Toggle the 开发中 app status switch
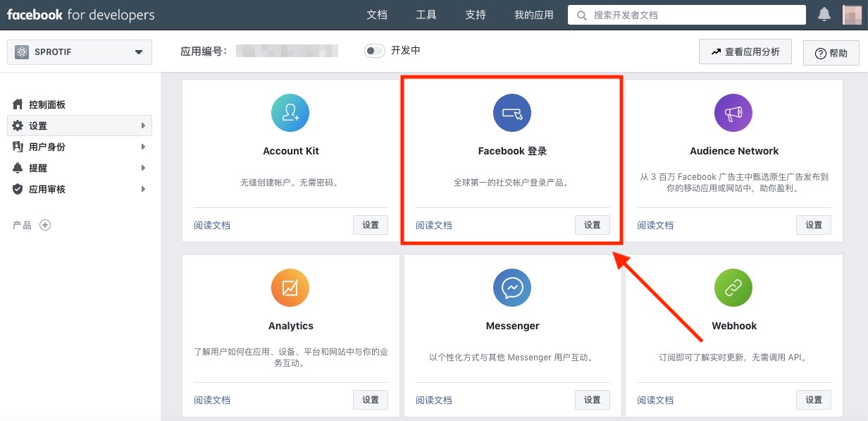 [x=375, y=51]
